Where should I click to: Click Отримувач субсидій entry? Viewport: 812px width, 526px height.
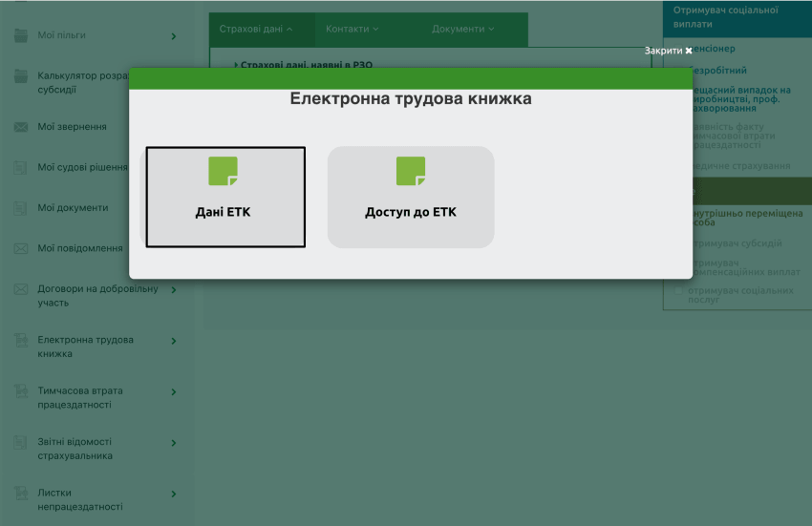(x=737, y=243)
